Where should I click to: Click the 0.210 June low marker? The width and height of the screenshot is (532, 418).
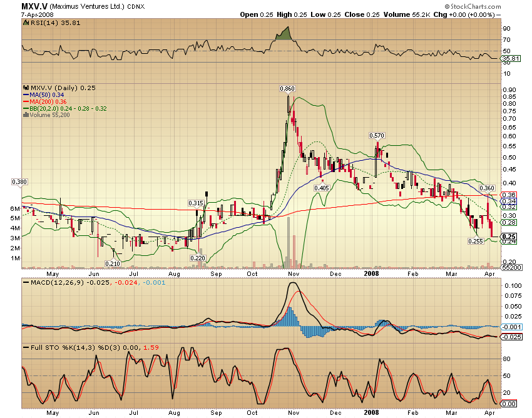tap(113, 263)
